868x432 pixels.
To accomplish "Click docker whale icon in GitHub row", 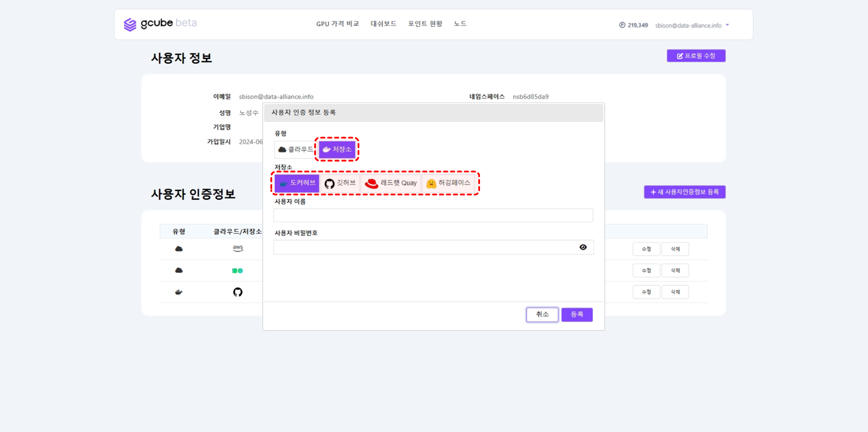I will coord(179,292).
